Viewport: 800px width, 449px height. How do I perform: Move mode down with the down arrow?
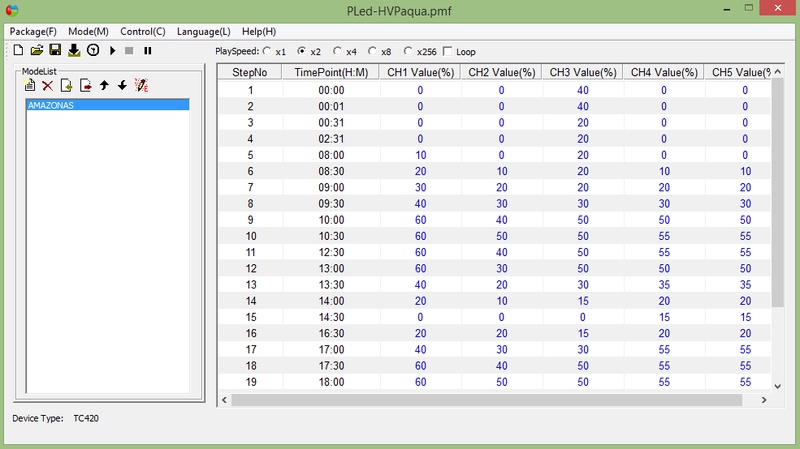(x=122, y=86)
